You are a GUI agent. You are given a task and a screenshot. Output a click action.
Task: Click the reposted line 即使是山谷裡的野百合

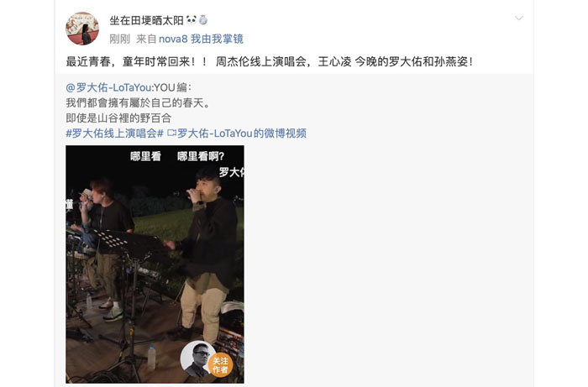click(118, 118)
